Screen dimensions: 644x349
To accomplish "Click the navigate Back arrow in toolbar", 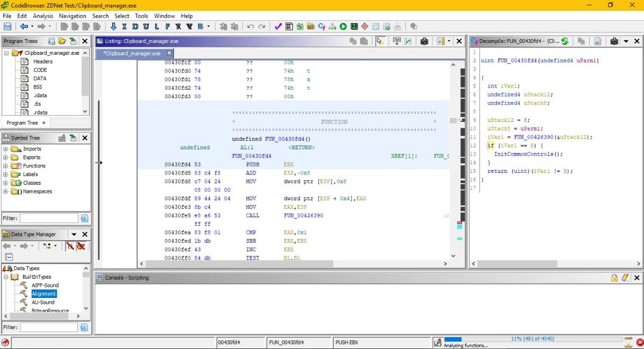I will click(x=24, y=26).
